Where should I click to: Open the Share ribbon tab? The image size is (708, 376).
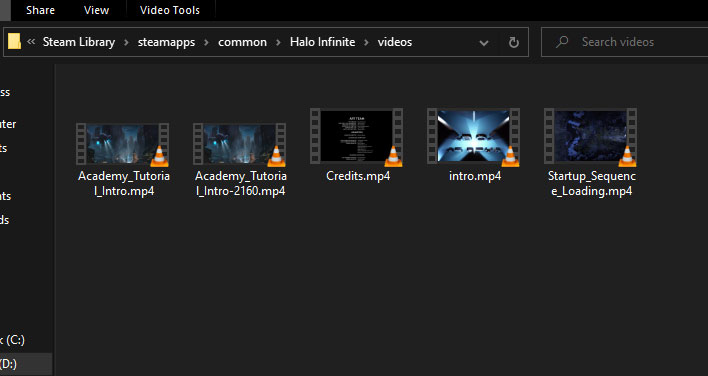pyautogui.click(x=40, y=10)
